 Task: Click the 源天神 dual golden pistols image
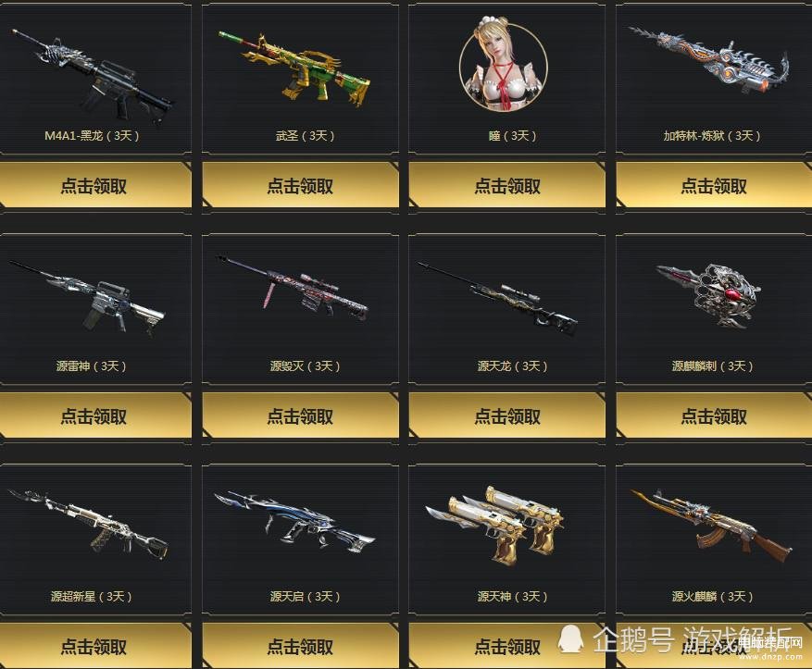(x=494, y=526)
